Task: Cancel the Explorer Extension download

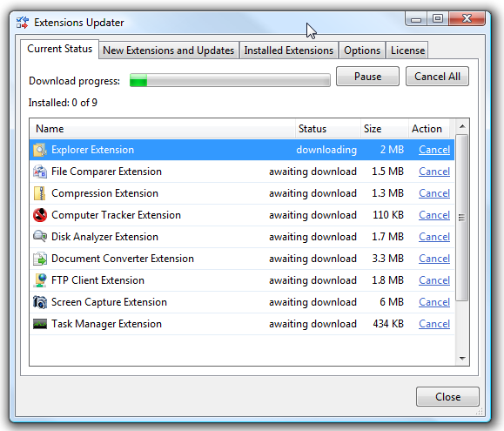Action: point(434,150)
